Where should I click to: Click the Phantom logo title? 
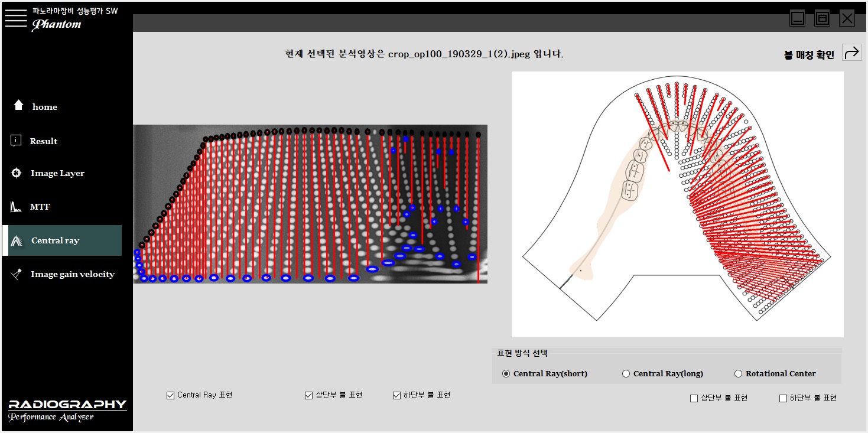(x=57, y=24)
